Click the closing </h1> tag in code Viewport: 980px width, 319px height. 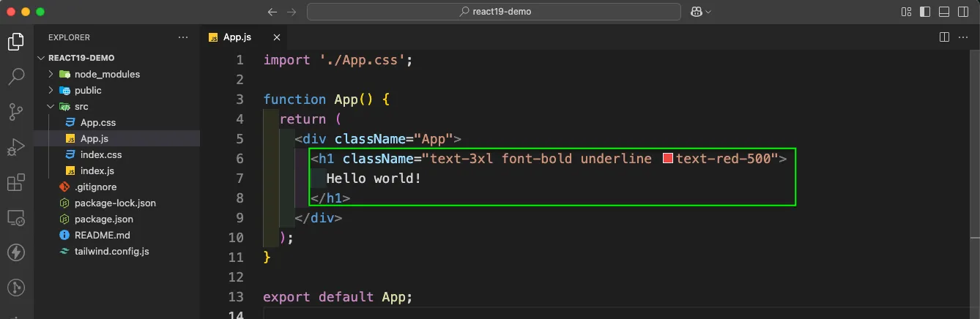click(330, 198)
